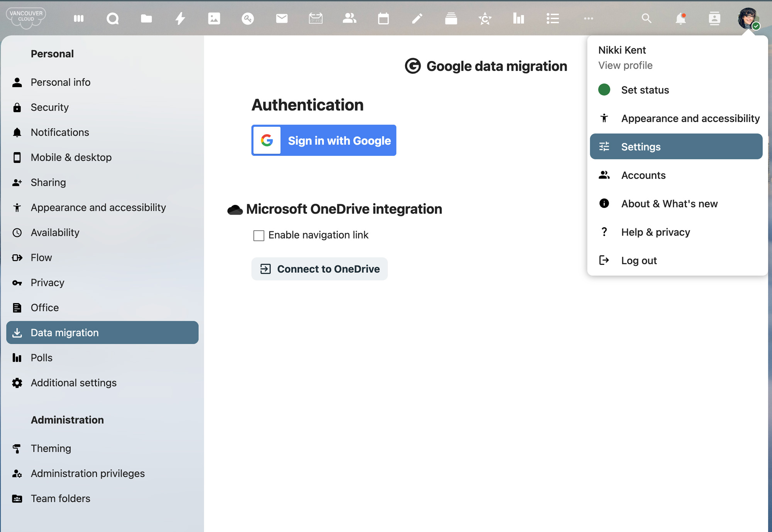Open the Deck app (stacked cards icon)
Screen dimensions: 772x532
tap(451, 18)
